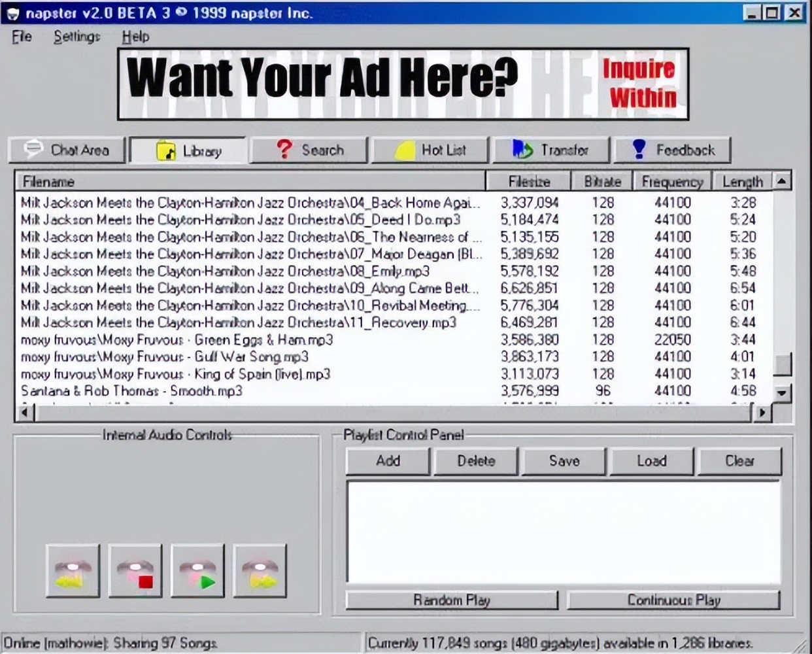Screen dimensions: 812x654
Task: Click the bitrate value 96
Action: click(x=603, y=391)
